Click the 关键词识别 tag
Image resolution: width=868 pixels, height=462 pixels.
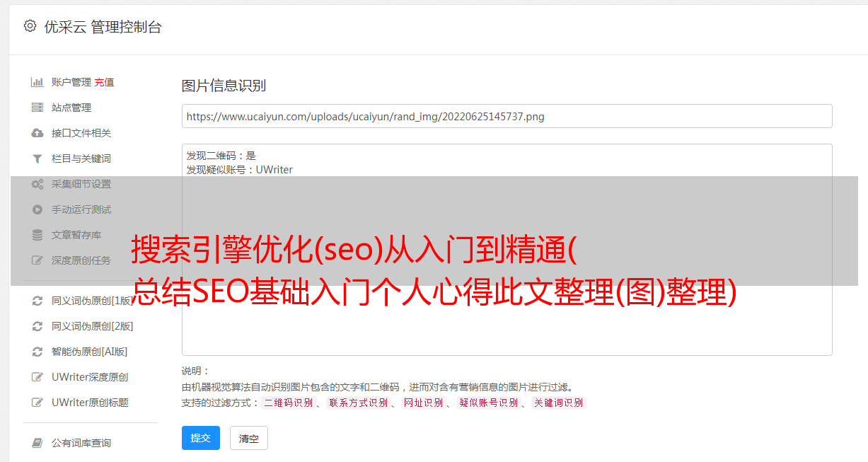tap(559, 403)
